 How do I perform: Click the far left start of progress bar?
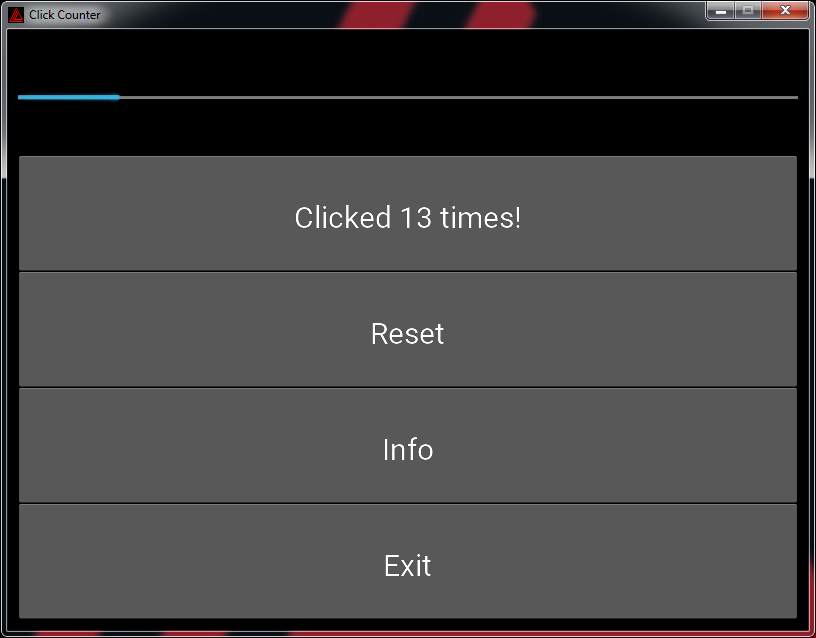point(20,97)
